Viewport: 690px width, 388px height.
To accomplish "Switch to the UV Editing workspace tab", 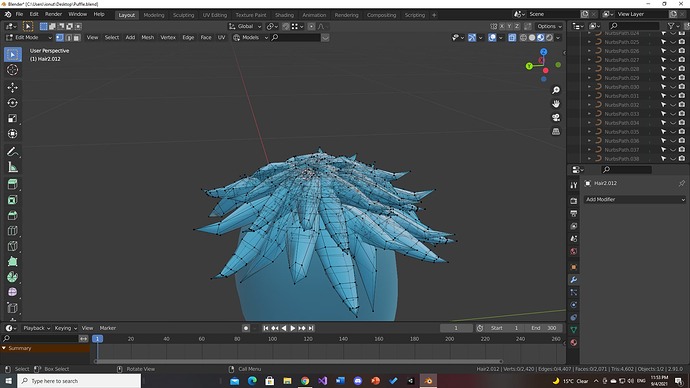I will coord(215,15).
